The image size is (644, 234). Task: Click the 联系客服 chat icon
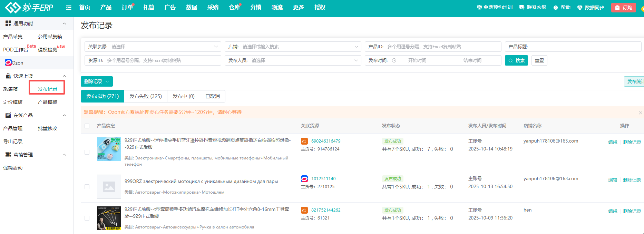tap(521, 8)
